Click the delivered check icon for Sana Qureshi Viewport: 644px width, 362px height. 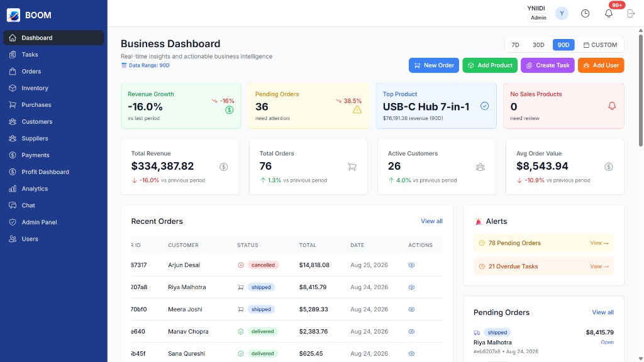tap(241, 353)
